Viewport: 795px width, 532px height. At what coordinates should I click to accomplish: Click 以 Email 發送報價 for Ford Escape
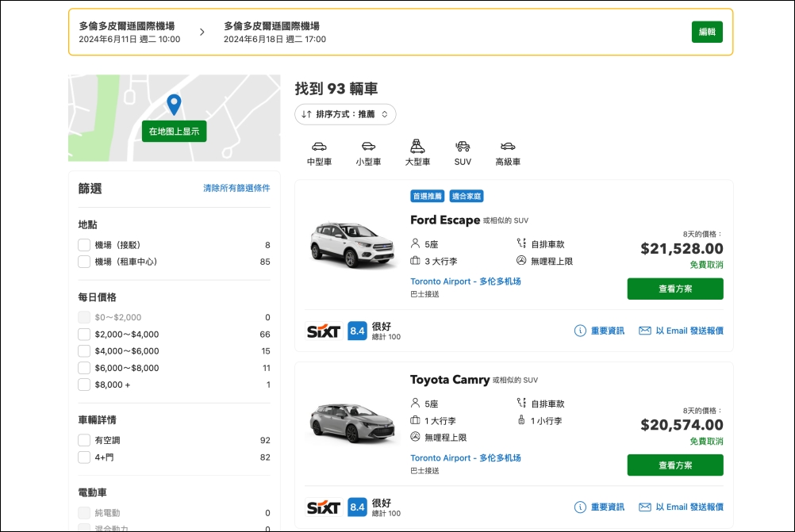coord(689,331)
